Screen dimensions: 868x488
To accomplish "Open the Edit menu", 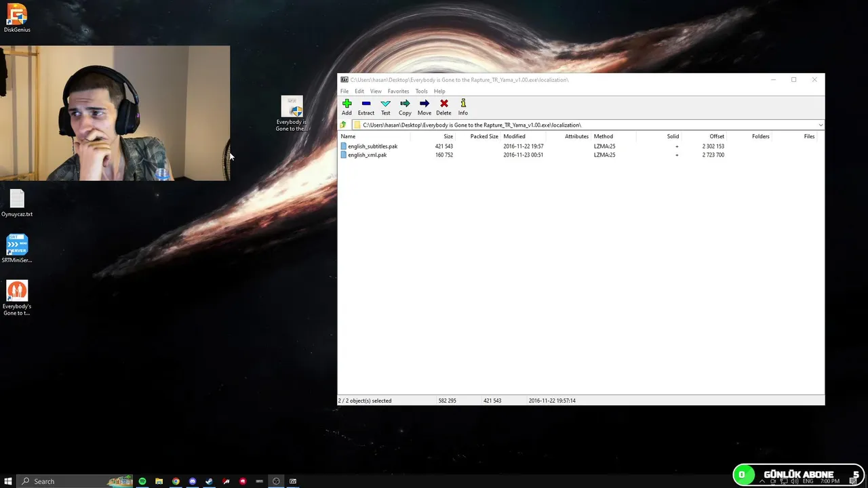I will coord(359,91).
